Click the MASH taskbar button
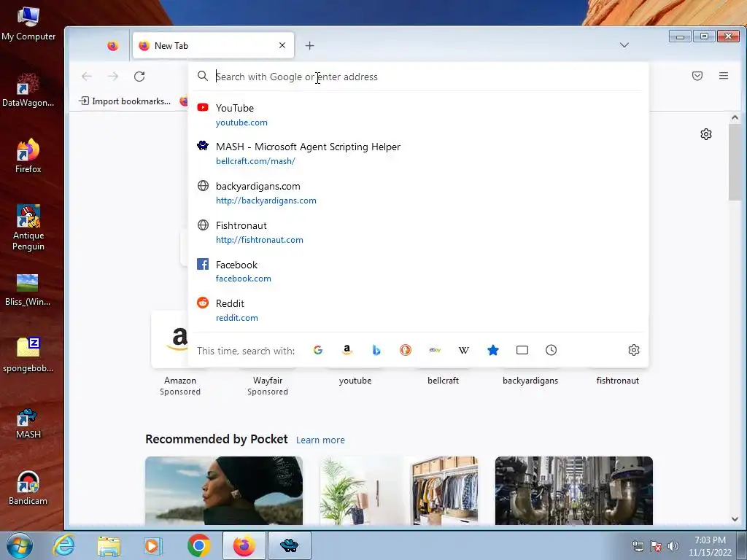The image size is (747, 560). coord(289,545)
